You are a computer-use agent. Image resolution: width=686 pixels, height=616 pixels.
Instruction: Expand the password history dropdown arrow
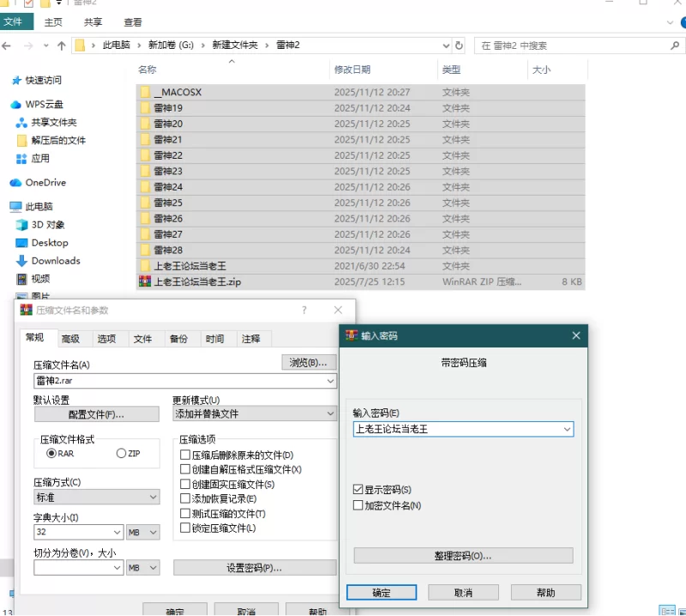[x=567, y=429]
